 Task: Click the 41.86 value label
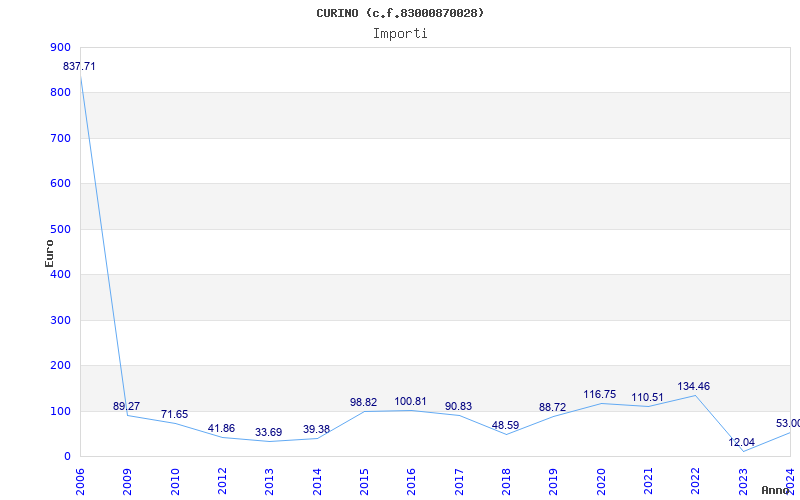pos(221,429)
